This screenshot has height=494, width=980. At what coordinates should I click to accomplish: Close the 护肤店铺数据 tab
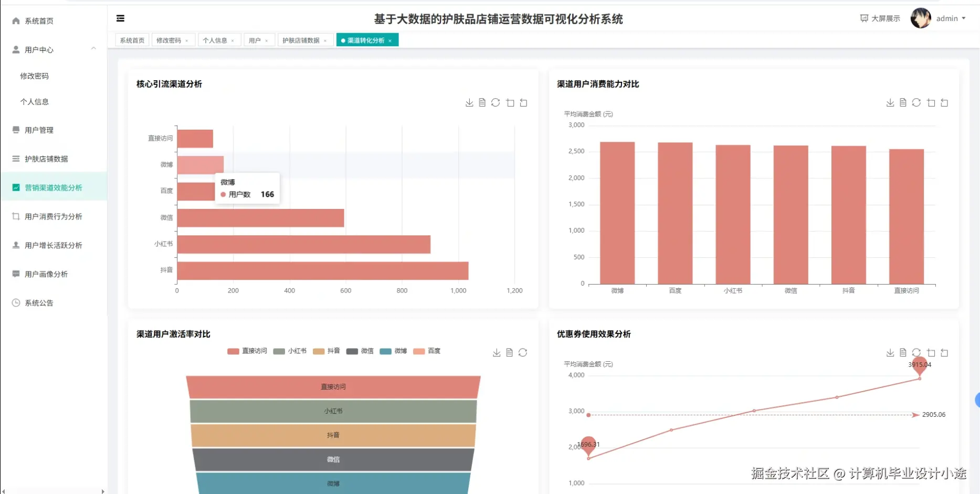coord(325,41)
